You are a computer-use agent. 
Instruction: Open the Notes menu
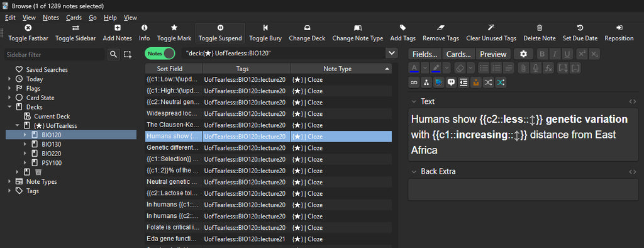(x=51, y=18)
